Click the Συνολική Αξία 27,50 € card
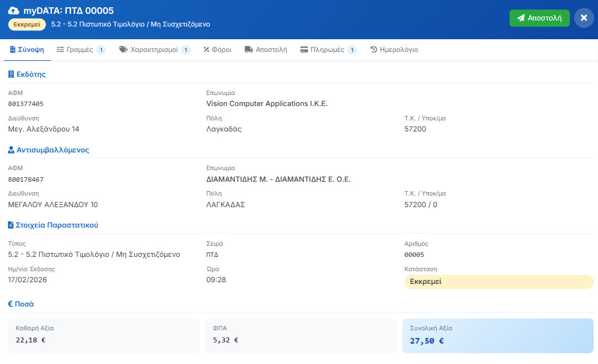Viewport: 598px width, 364px height. [x=497, y=335]
